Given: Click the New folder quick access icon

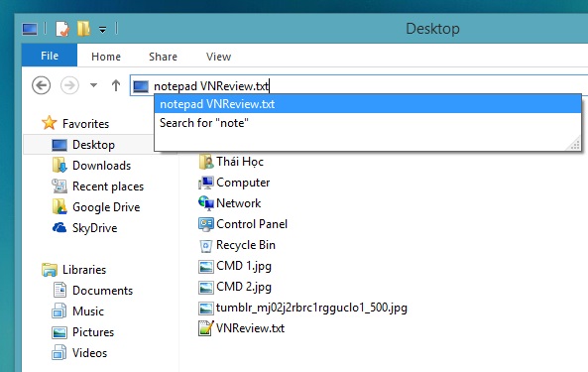Looking at the screenshot, I should coord(83,29).
